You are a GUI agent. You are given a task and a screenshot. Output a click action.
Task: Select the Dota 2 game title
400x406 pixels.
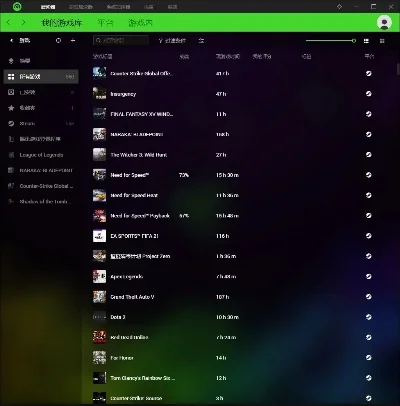pyautogui.click(x=118, y=317)
